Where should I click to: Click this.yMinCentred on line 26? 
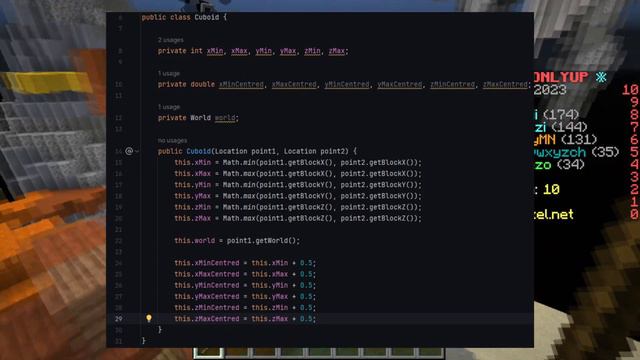[x=207, y=285]
